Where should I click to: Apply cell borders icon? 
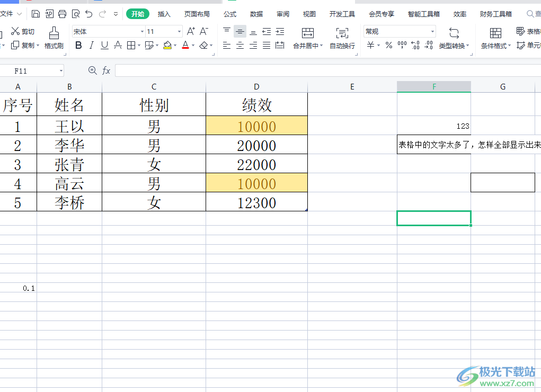pyautogui.click(x=131, y=45)
